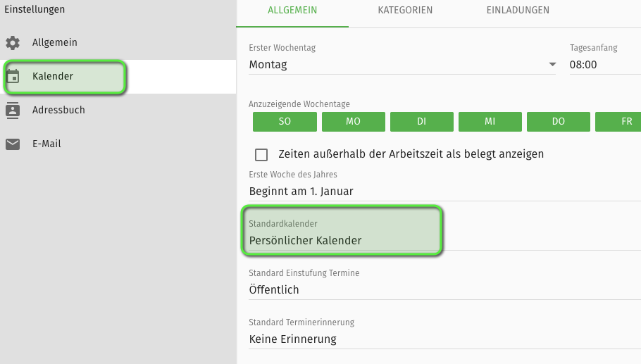Screen dimensions: 641x364
Task: Toggle the DO weekday button
Action: pyautogui.click(x=558, y=122)
